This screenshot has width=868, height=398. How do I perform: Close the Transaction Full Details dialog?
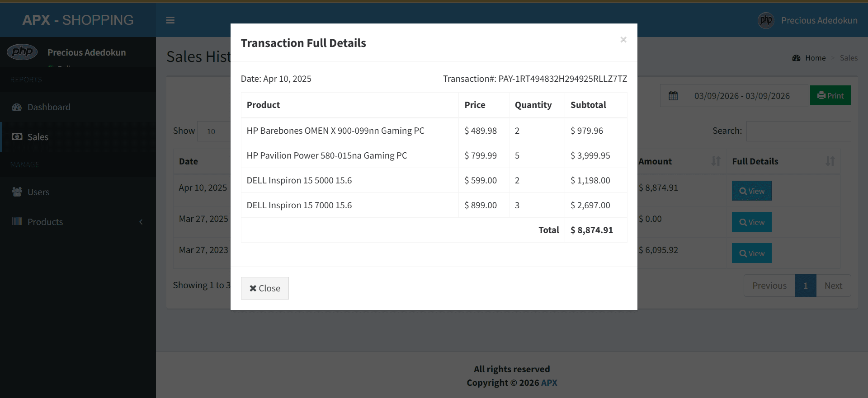click(x=264, y=288)
